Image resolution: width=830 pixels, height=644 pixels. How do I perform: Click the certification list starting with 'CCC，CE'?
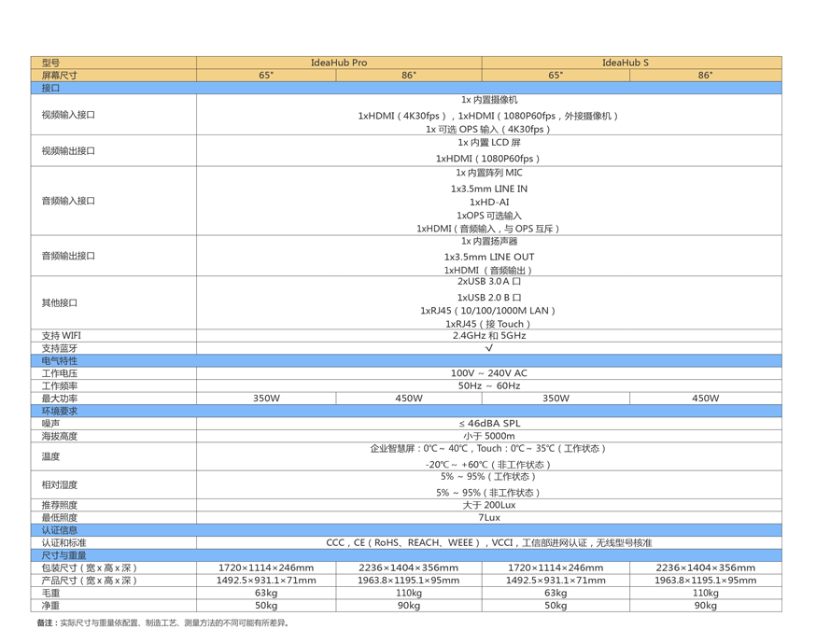click(x=489, y=543)
